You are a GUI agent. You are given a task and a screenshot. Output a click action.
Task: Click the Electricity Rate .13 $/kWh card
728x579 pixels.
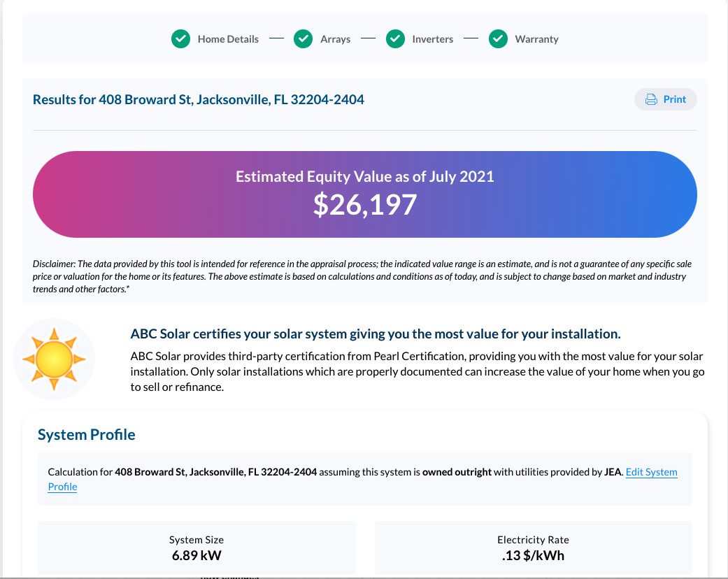533,548
